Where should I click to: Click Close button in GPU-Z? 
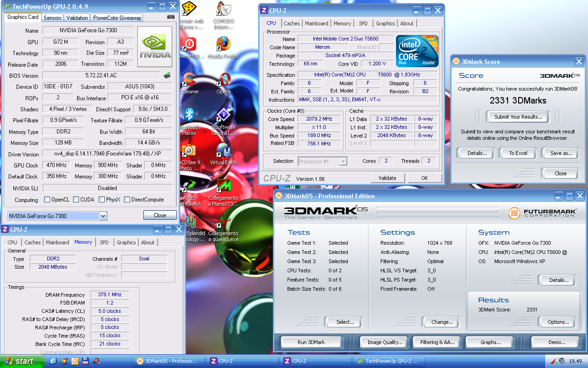coord(160,215)
